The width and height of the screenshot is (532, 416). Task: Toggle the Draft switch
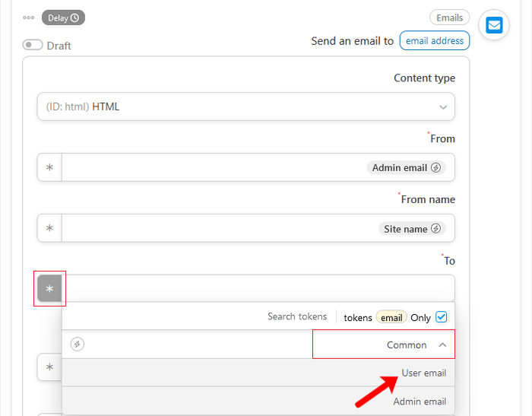[33, 45]
